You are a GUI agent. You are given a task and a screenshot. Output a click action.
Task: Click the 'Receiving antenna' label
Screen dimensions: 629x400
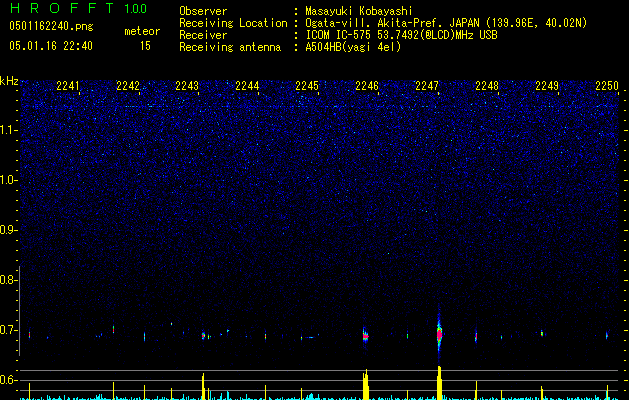coord(230,47)
